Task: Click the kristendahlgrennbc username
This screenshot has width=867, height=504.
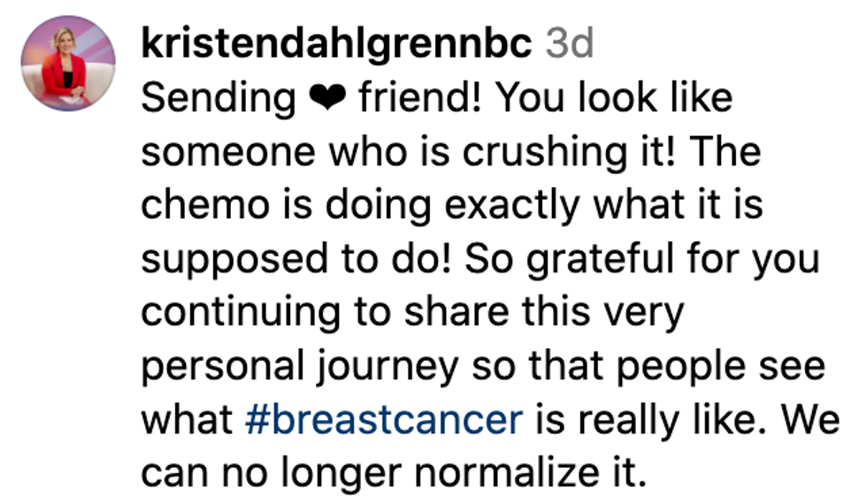Action: tap(335, 43)
